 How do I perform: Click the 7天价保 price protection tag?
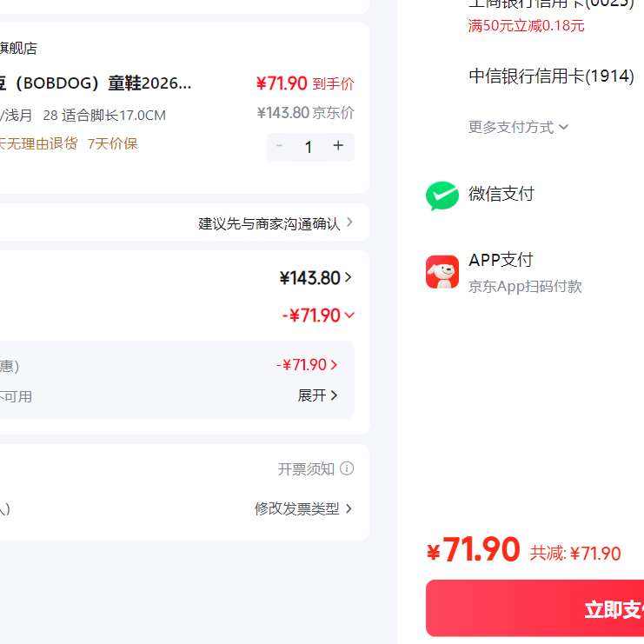(x=112, y=143)
